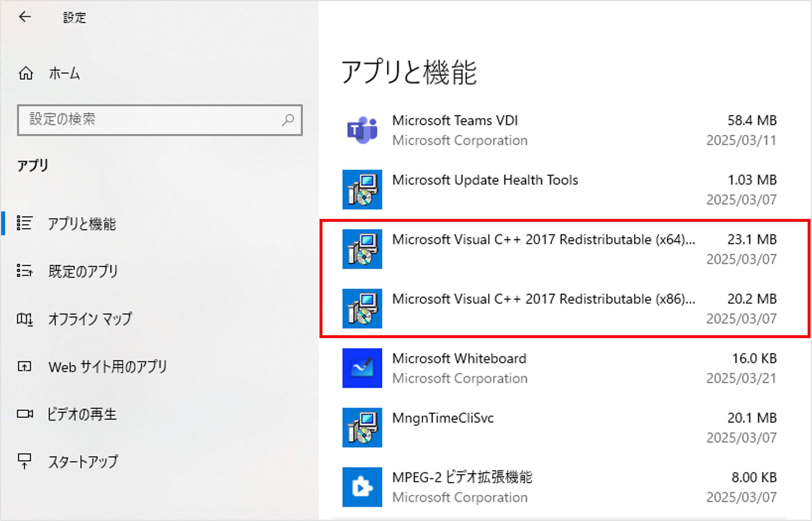812x521 pixels.
Task: Select アプリと機能 in the sidebar
Action: tap(82, 224)
